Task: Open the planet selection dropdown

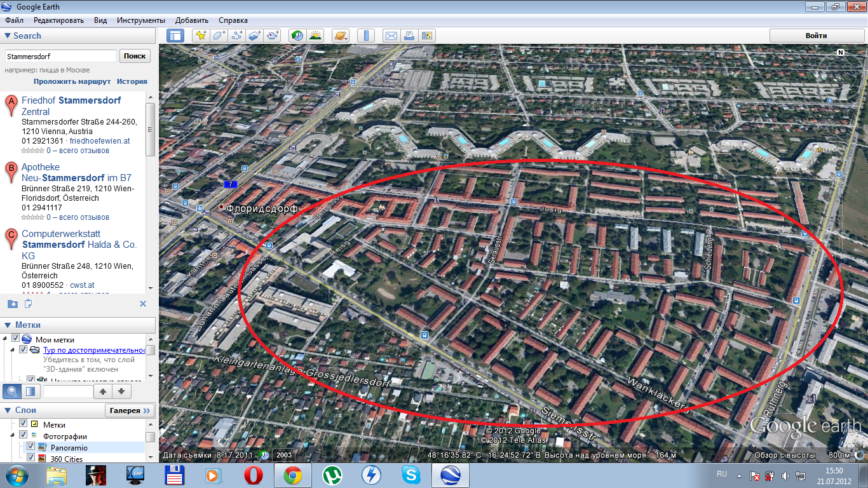Action: click(x=341, y=36)
